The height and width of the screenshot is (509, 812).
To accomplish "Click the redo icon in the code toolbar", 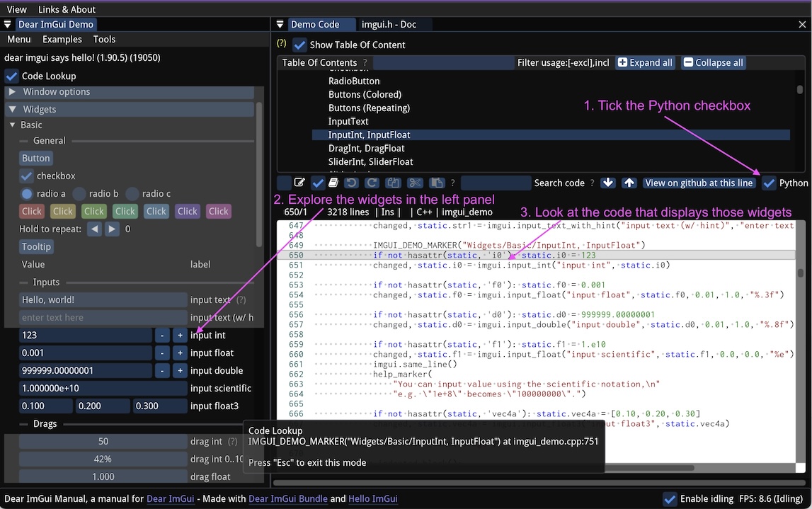I will pos(372,183).
